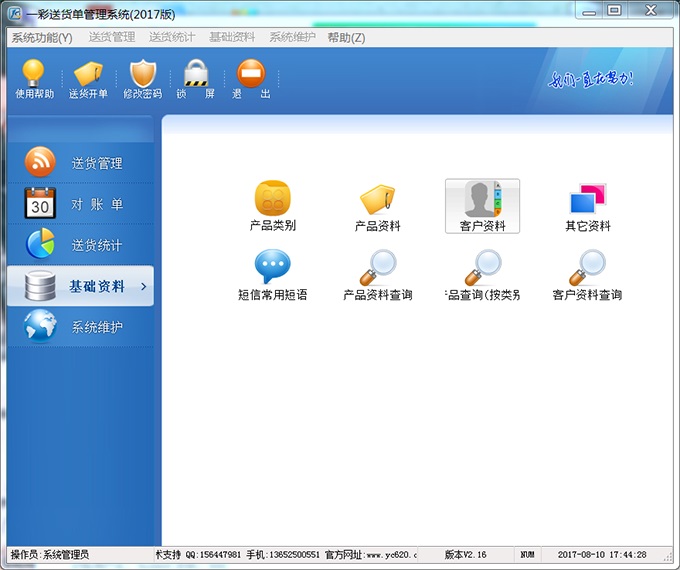Open 送货管理 sidebar item
Viewport: 680px width, 570px height.
pyautogui.click(x=81, y=163)
